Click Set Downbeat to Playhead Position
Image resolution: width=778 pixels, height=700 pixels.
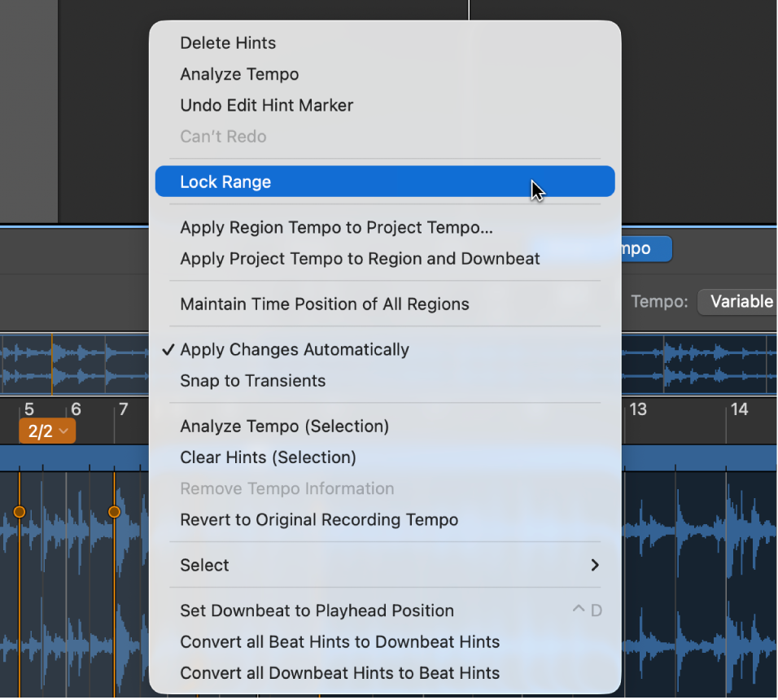385,610
